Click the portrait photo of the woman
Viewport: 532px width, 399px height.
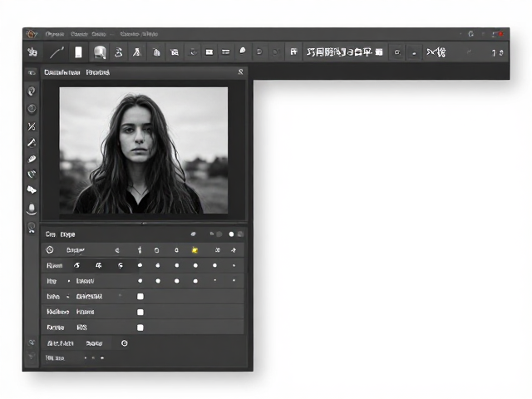click(144, 150)
